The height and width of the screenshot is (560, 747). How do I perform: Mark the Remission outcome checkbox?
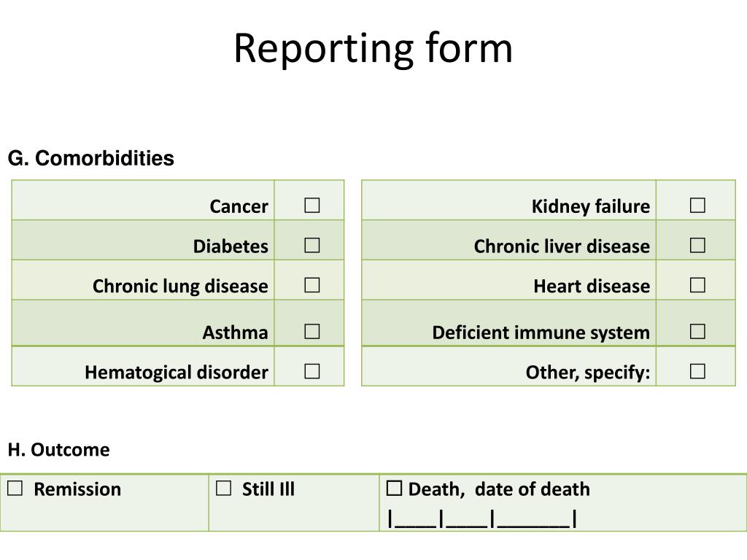tap(15, 488)
